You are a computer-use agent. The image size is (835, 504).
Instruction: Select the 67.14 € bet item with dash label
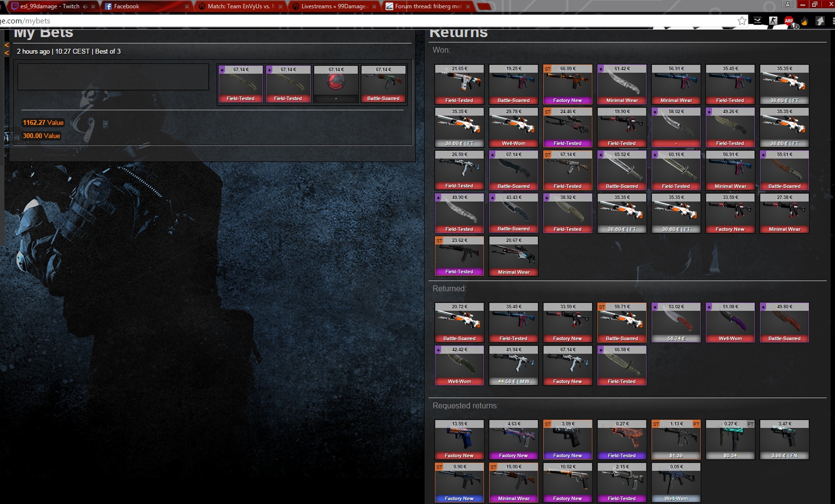336,84
